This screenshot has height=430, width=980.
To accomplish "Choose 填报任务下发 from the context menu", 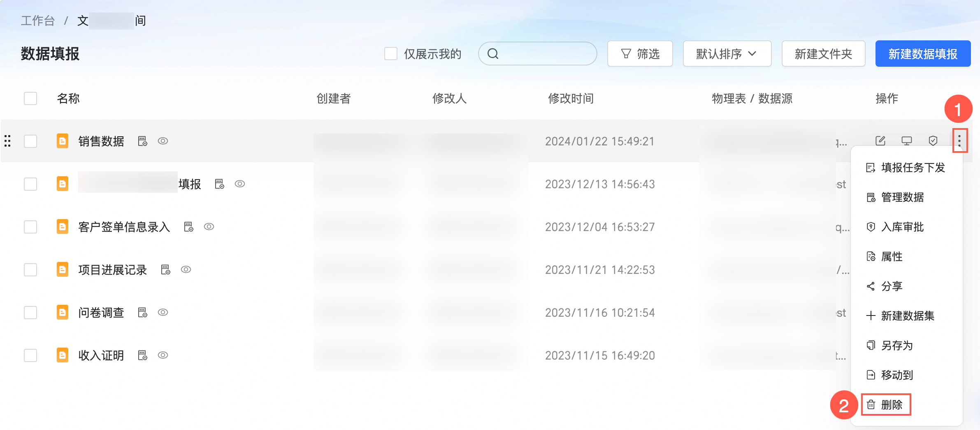I will click(x=906, y=168).
